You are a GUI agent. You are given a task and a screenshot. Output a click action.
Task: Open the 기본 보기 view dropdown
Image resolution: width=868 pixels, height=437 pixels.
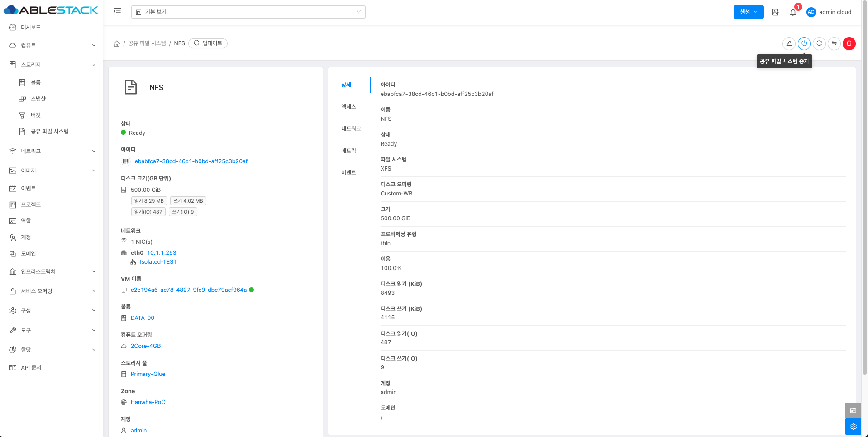(248, 12)
